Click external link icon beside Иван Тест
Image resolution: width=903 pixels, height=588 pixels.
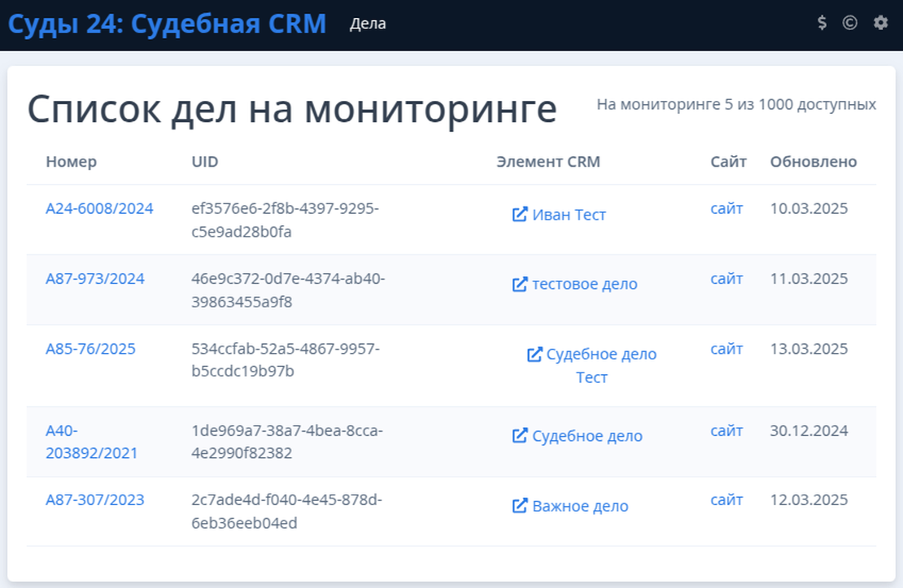[520, 215]
